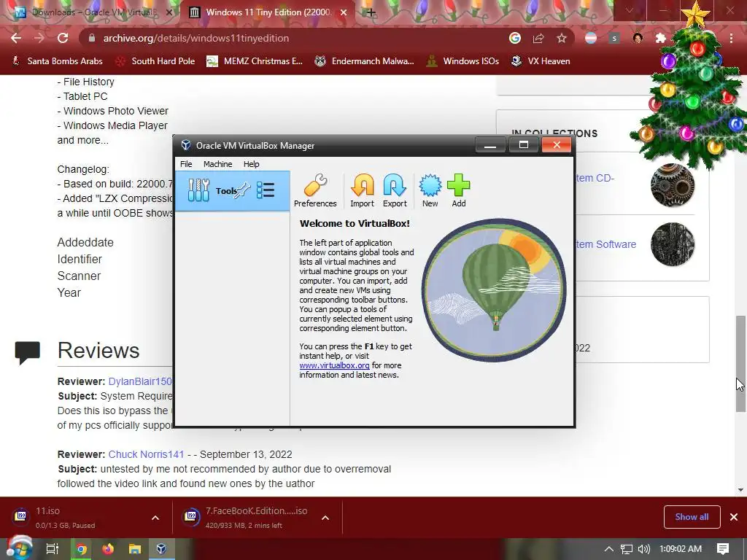The height and width of the screenshot is (560, 747).
Task: Open South Hard Pole bookmark
Action: (155, 61)
